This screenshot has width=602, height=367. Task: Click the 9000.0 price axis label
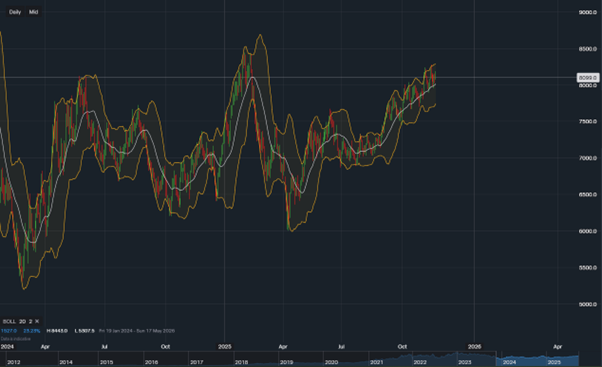[588, 12]
